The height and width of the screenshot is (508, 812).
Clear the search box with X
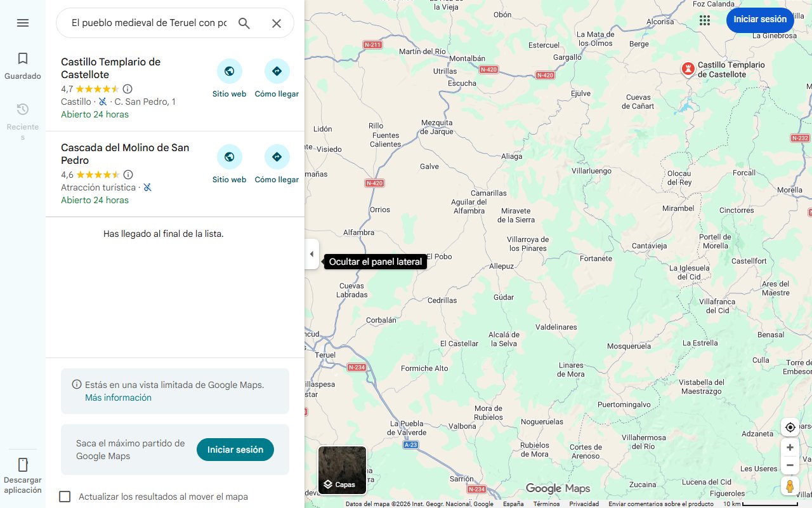277,23
